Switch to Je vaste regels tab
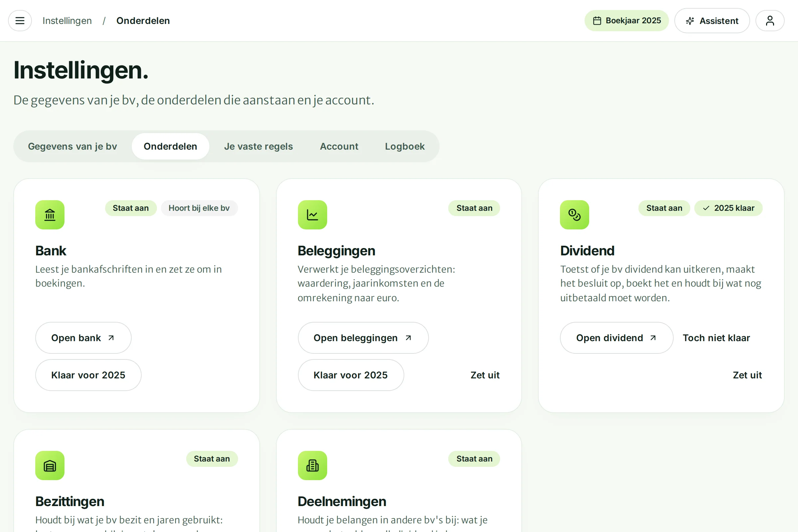798x532 pixels. coord(258,146)
